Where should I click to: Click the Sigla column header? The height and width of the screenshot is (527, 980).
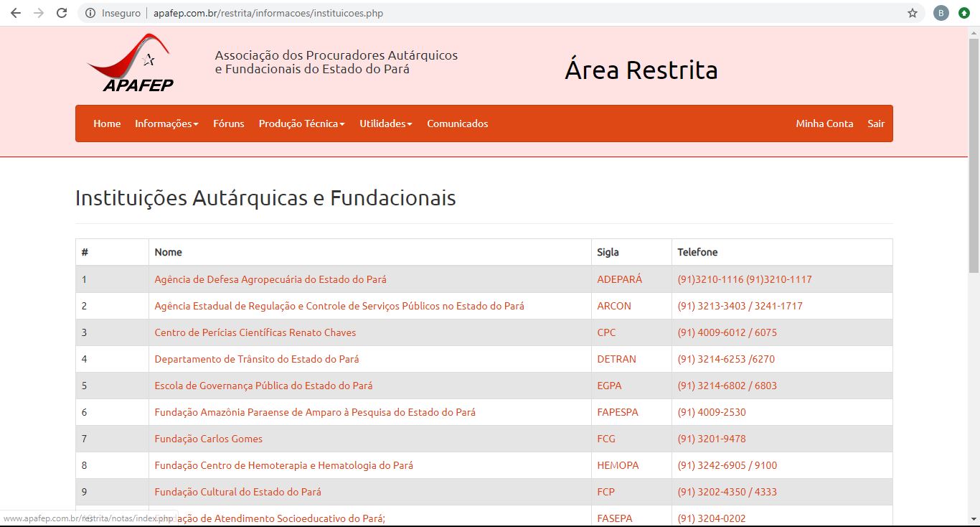coord(608,252)
